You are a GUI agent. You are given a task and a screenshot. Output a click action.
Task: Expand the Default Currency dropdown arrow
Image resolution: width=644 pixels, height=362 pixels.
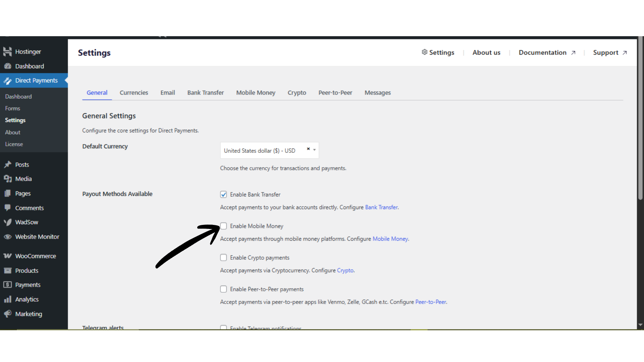click(314, 150)
